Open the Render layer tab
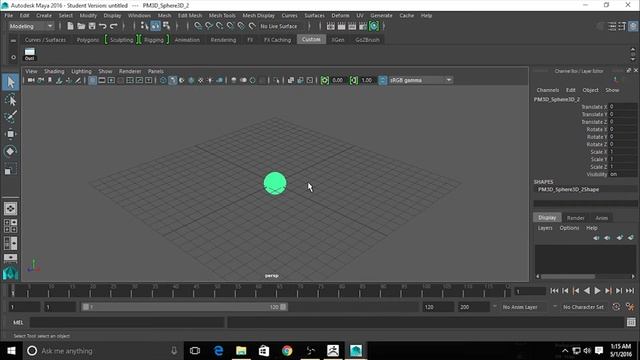The height and width of the screenshot is (360, 640). (575, 218)
